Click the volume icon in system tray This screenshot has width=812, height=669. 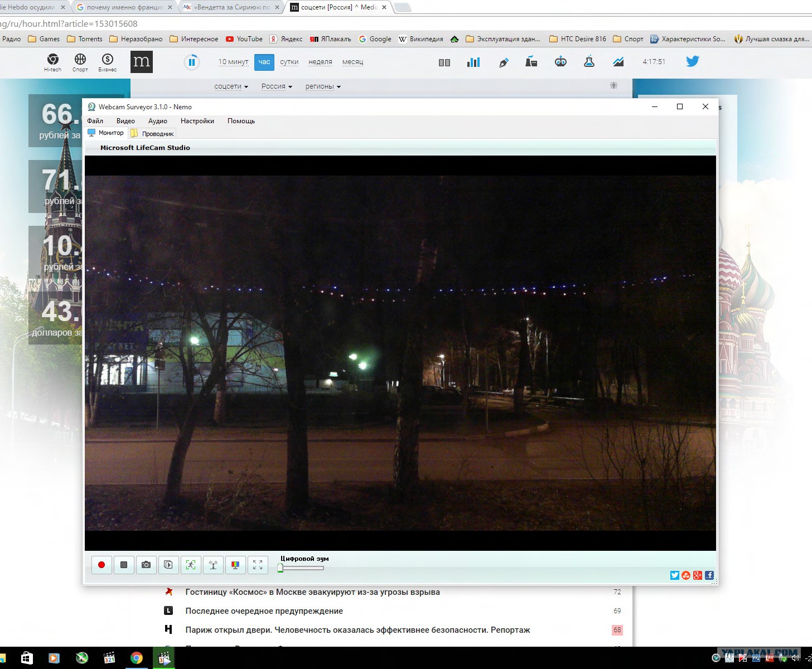pyautogui.click(x=795, y=658)
